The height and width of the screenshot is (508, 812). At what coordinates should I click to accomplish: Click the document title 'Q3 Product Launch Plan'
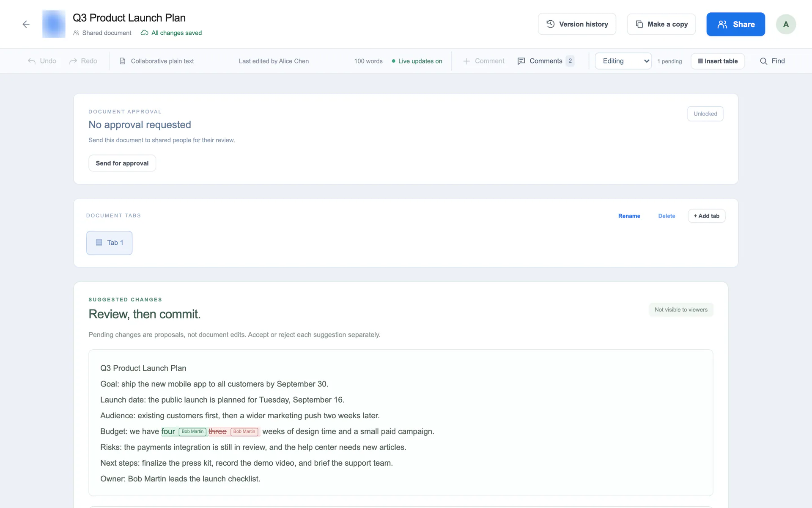tap(129, 18)
